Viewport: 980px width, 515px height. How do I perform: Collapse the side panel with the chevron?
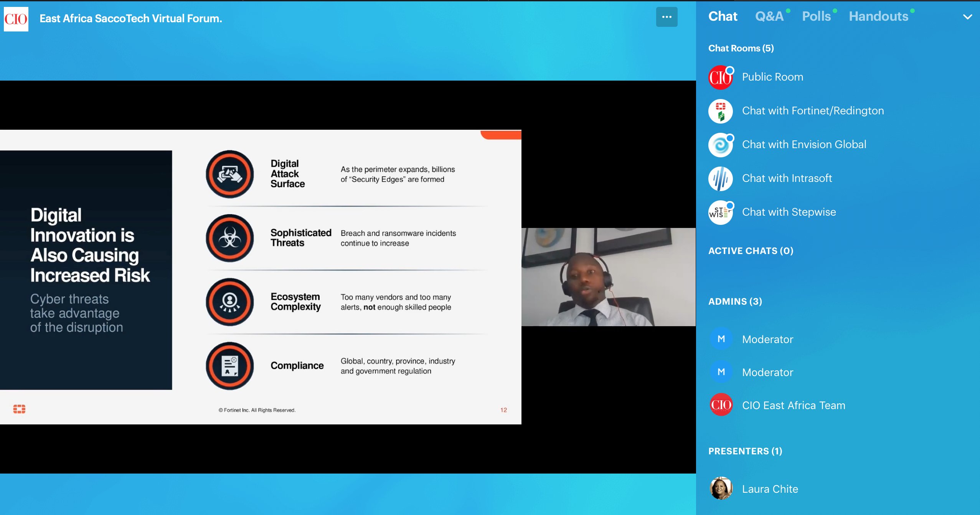pos(967,17)
